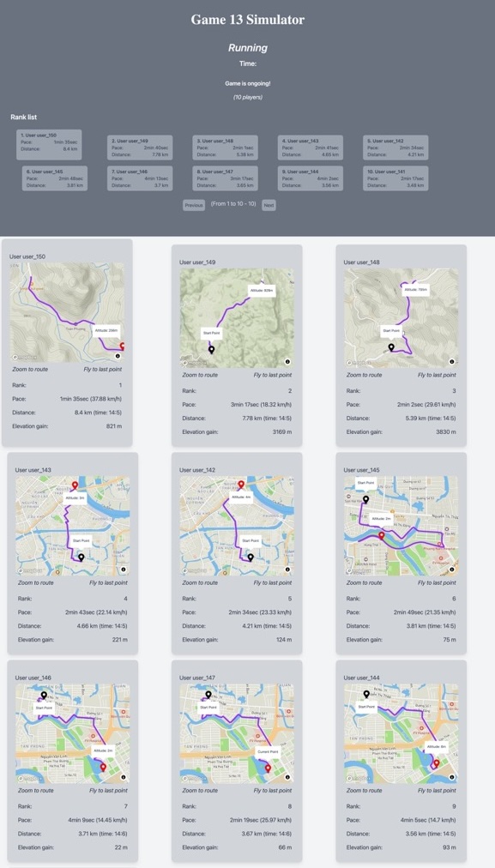
Task: Click the map info icon on user_149's map
Action: (287, 361)
